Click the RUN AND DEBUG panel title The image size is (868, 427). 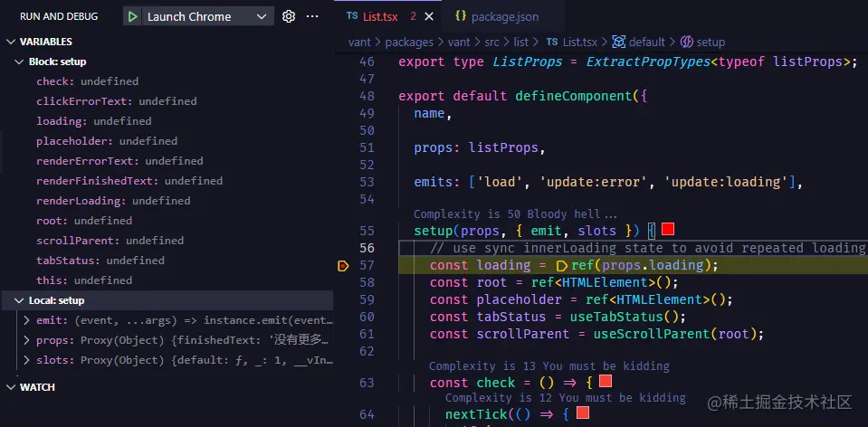tap(59, 16)
